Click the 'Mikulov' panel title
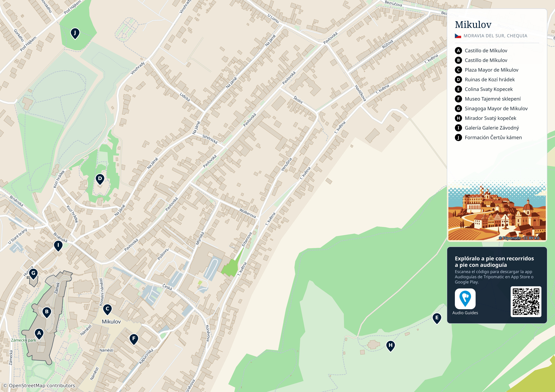555x392 pixels. 473,25
